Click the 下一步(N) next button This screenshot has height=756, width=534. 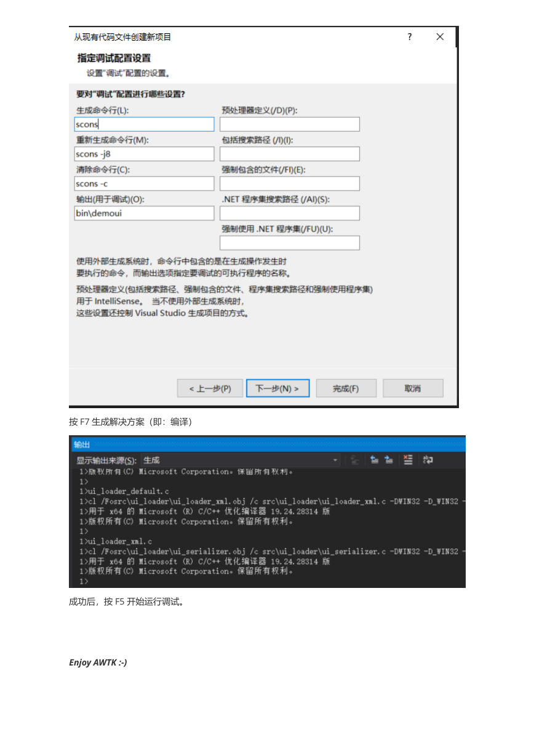click(277, 388)
